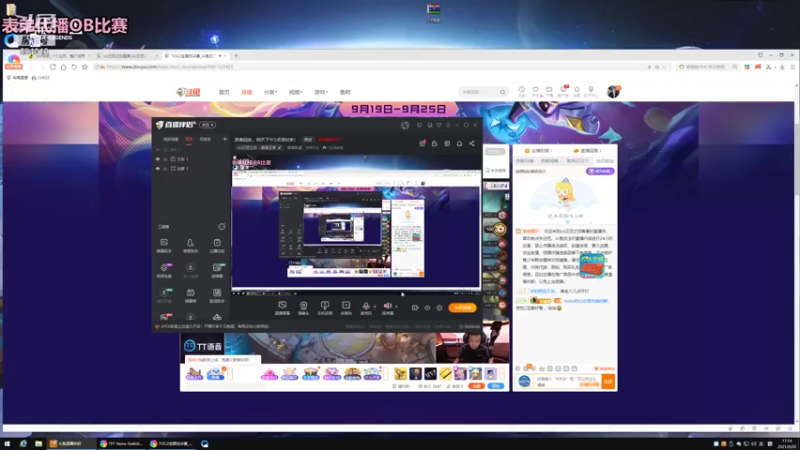Add a source with plus icon in scene tabs
The image size is (800, 450).
click(x=224, y=139)
